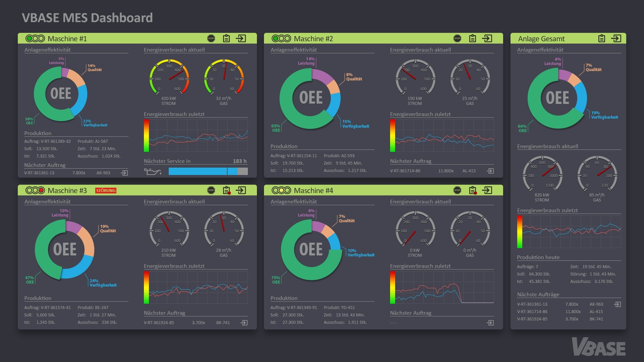The image size is (644, 362).
Task: Click the Maschine #1 stop sign icon
Action: point(211,39)
